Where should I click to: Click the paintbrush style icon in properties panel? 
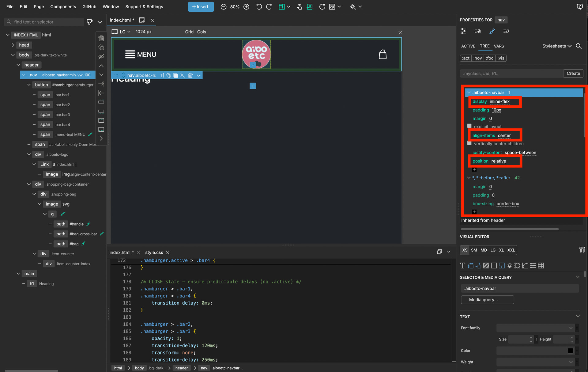tap(492, 31)
